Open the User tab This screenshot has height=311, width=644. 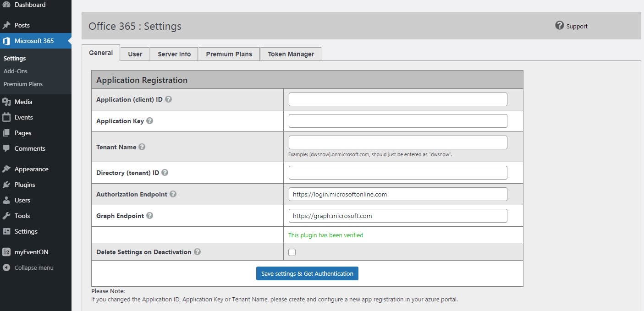pos(135,54)
